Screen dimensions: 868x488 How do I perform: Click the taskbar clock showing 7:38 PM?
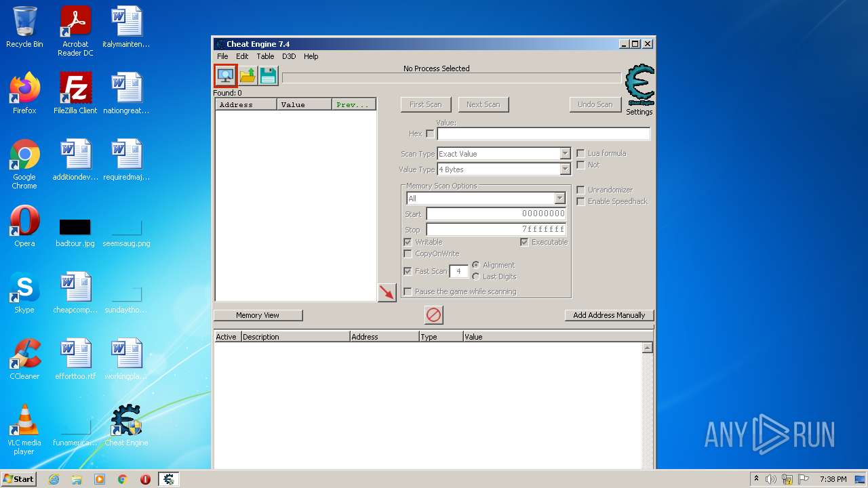[833, 479]
